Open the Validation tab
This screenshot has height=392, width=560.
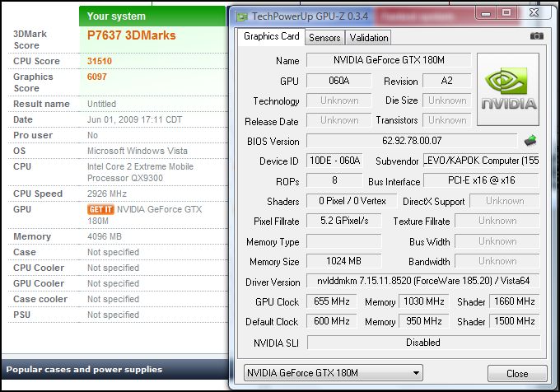(369, 38)
